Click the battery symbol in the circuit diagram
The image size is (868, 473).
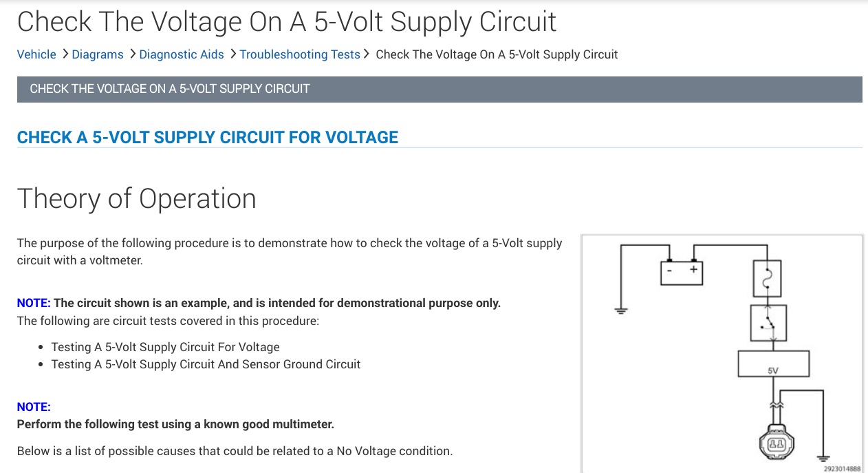coord(680,273)
